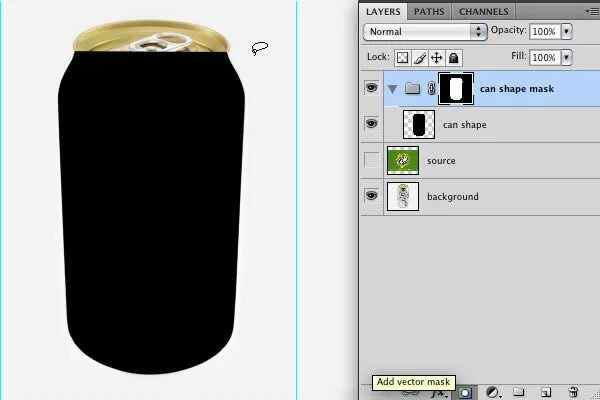This screenshot has width=600, height=400.
Task: Open the Opacity slider arrow
Action: click(566, 31)
